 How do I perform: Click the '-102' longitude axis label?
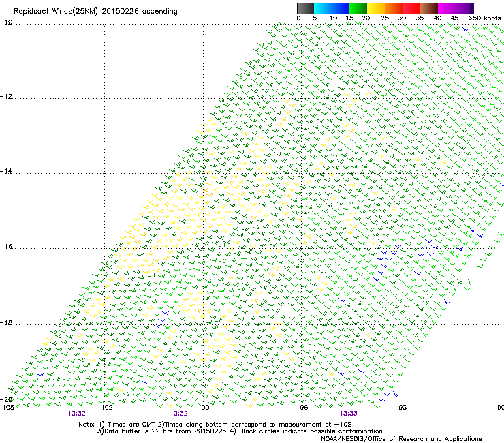[x=104, y=408]
